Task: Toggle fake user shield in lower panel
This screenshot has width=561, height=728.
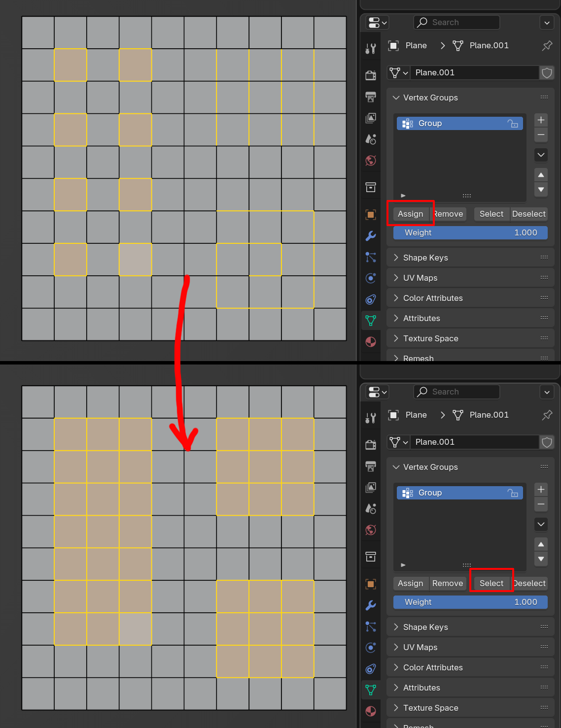Action: (x=547, y=442)
